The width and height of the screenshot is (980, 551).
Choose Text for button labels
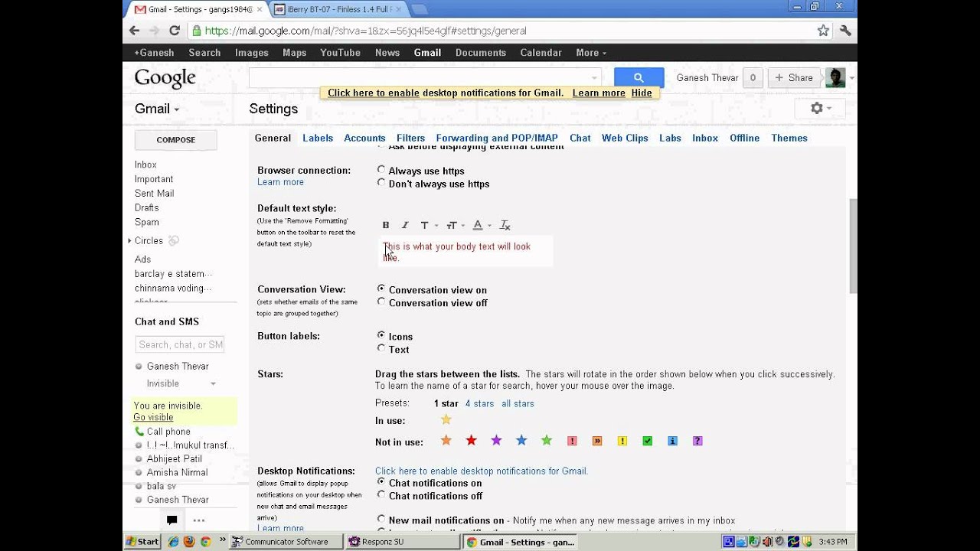pyautogui.click(x=381, y=349)
